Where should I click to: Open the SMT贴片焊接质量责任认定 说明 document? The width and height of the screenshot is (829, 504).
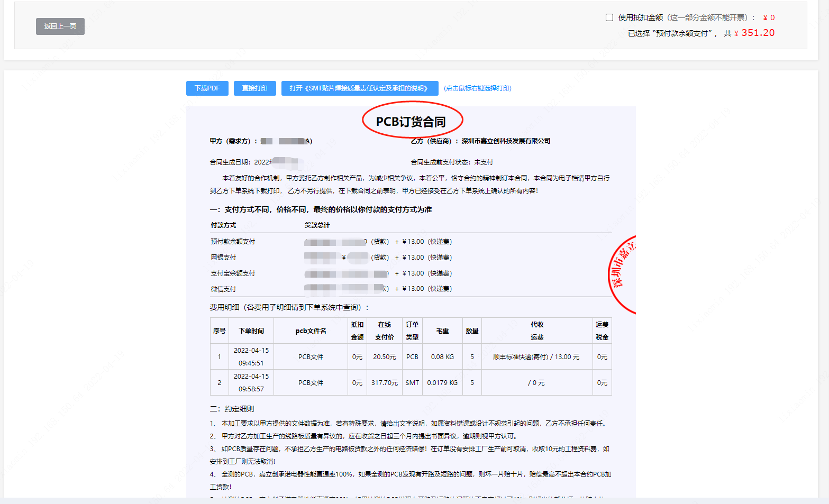[x=359, y=88]
